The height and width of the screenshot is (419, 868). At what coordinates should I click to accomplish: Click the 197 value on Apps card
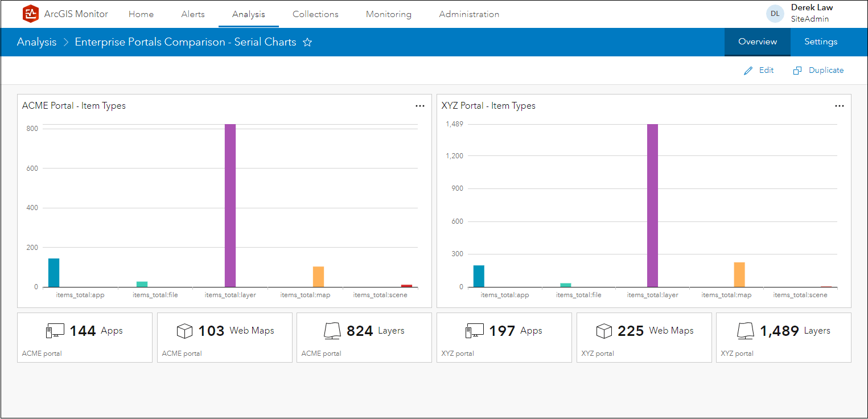coord(502,331)
